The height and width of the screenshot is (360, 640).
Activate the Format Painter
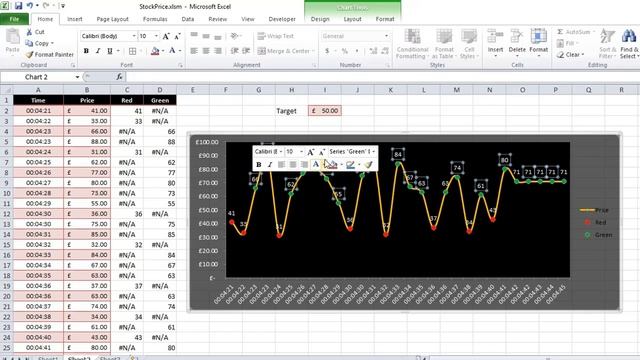point(49,54)
